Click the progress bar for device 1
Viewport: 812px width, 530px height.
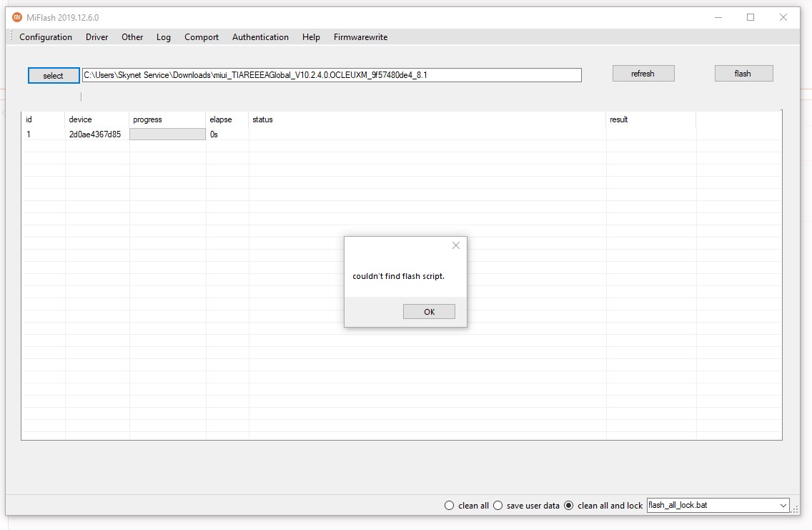tap(167, 134)
